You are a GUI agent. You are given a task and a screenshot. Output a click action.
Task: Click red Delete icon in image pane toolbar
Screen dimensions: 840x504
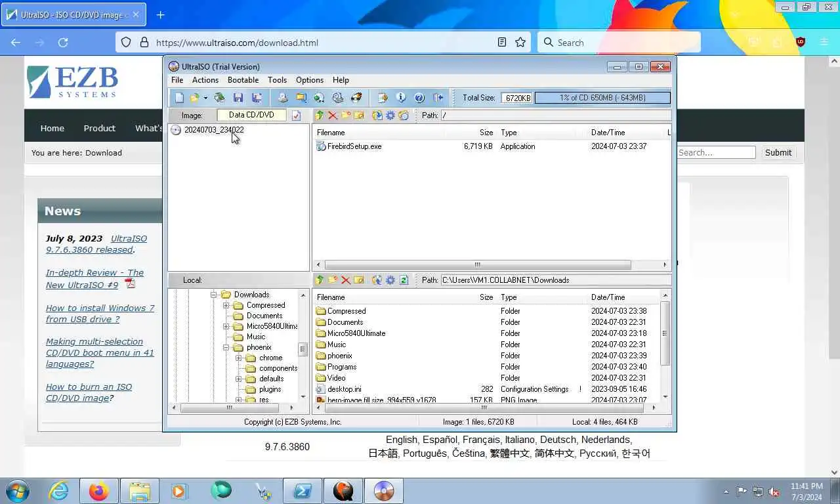pos(333,115)
